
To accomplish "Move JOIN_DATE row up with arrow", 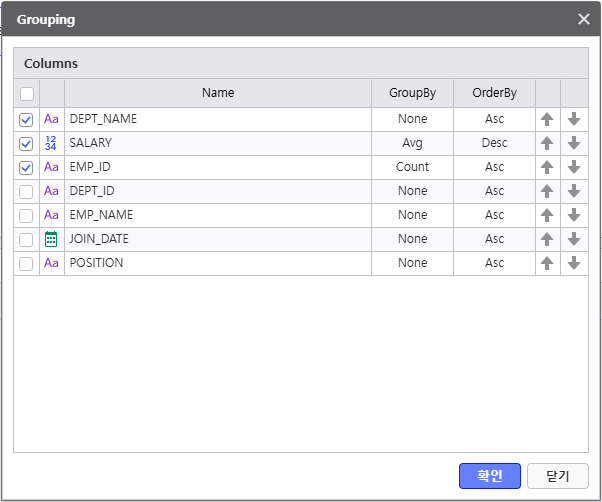I will 547,239.
